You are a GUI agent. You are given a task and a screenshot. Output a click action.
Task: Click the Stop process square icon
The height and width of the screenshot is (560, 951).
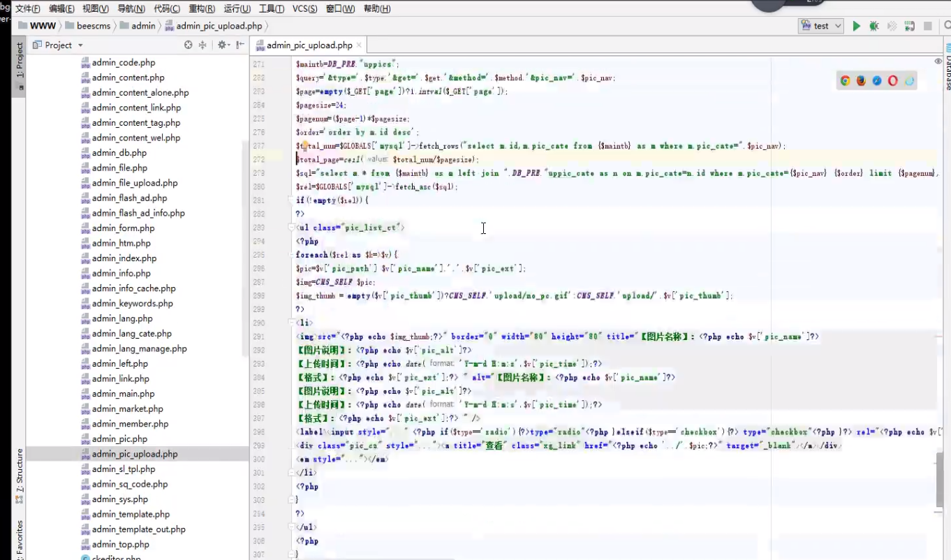[x=928, y=26]
